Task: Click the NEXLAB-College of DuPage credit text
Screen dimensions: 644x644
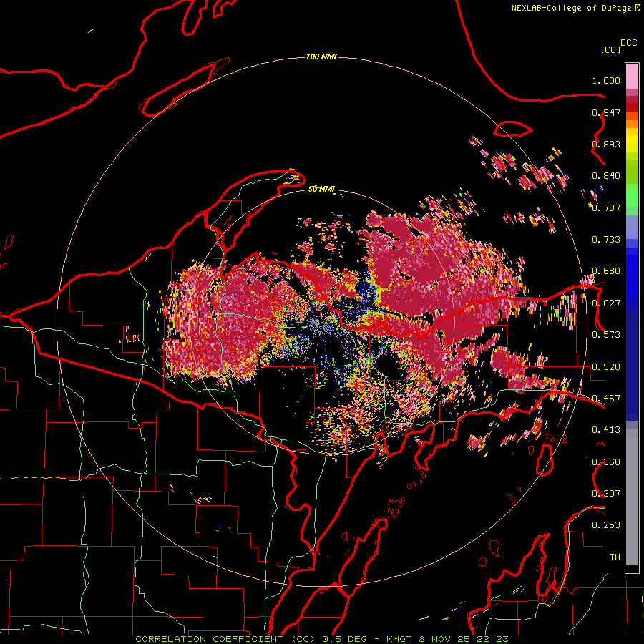Action: [572, 8]
